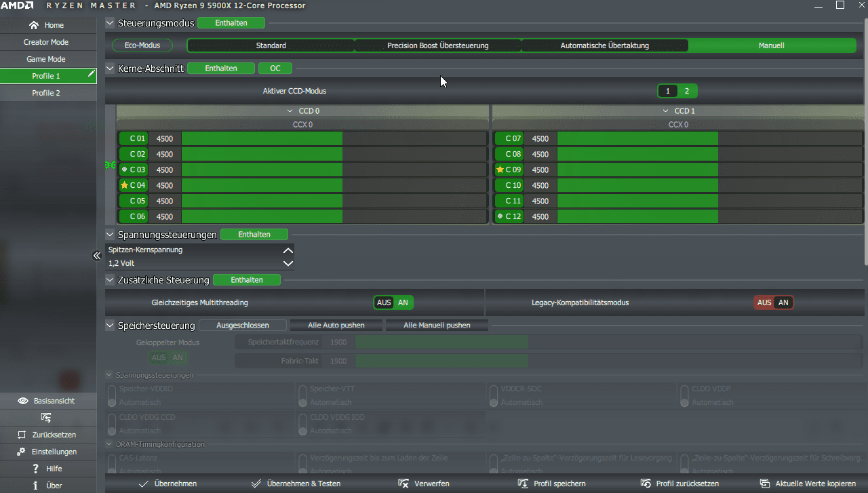The image size is (868, 493).
Task: Click the dot marker on core C 03
Action: click(124, 170)
